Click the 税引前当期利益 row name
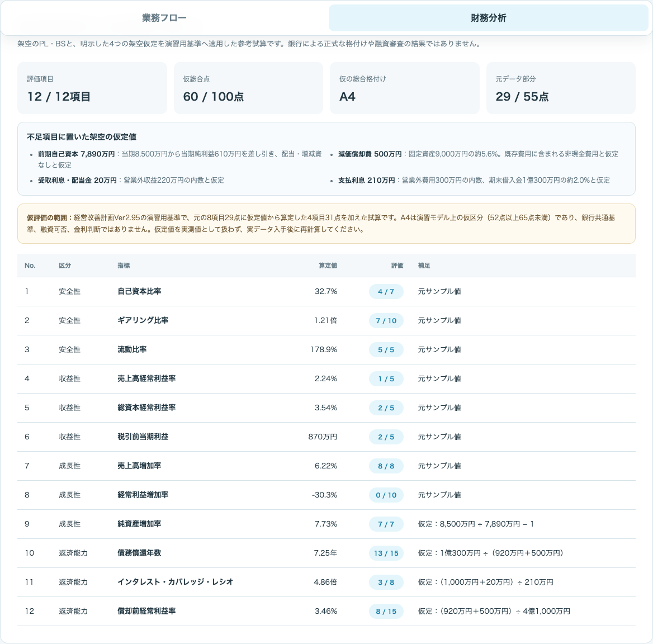The width and height of the screenshot is (653, 644). [x=143, y=437]
